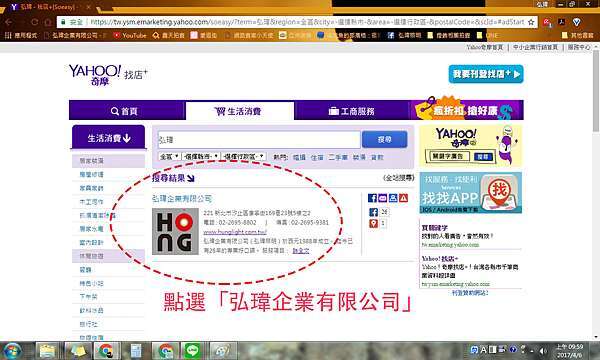Open the 其他書籤 bookmarks folder
This screenshot has width=600, height=360.
tap(577, 36)
